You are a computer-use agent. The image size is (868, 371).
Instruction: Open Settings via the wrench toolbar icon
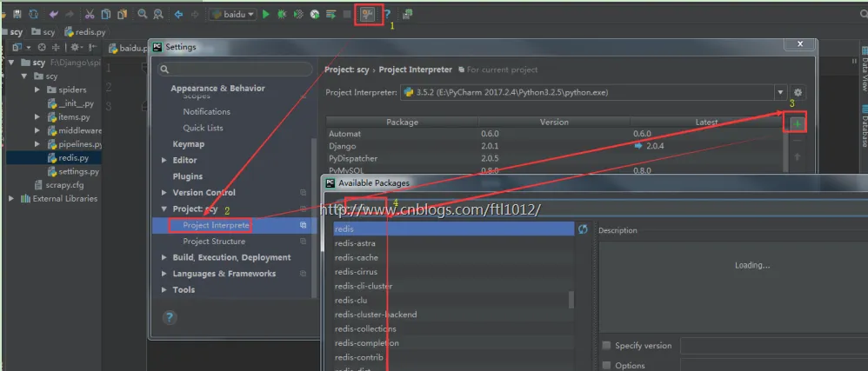pos(366,15)
